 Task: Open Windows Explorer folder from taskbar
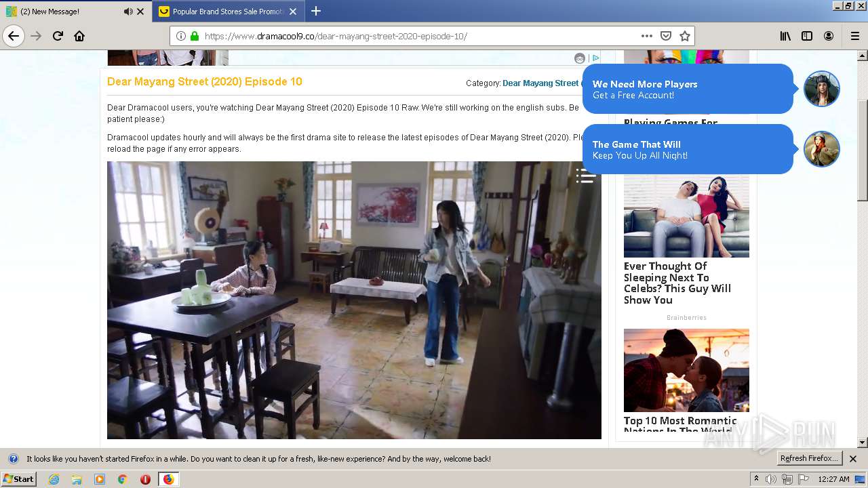[x=77, y=479]
